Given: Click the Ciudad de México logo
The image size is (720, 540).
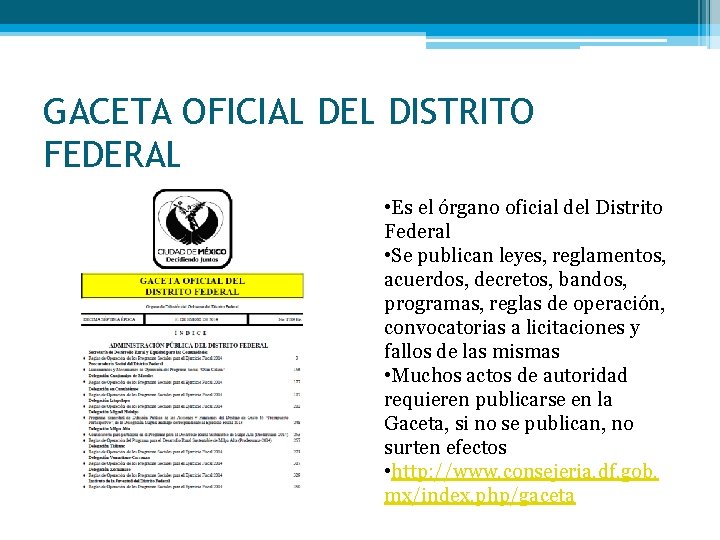Looking at the screenshot, I should click(192, 229).
